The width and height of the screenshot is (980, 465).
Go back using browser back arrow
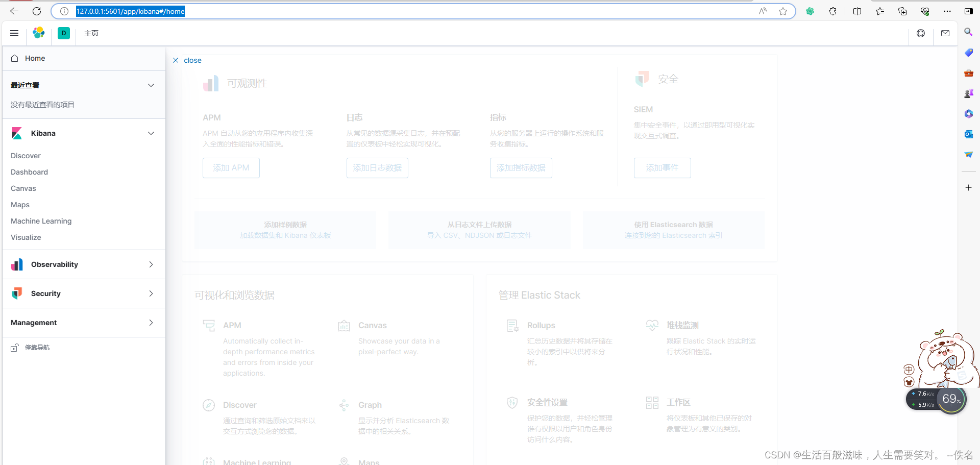click(14, 11)
